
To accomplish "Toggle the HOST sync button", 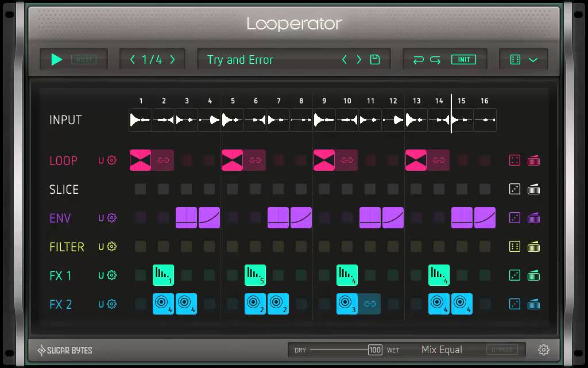I will coord(84,59).
